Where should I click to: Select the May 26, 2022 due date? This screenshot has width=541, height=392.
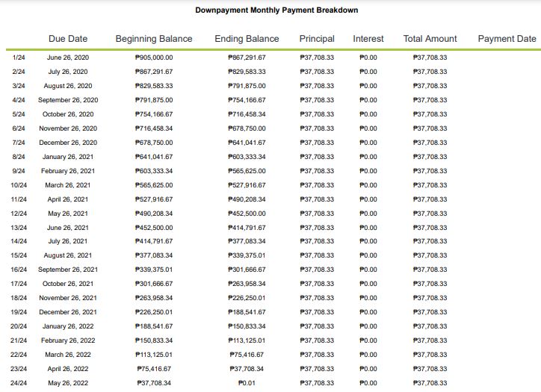(x=68, y=383)
